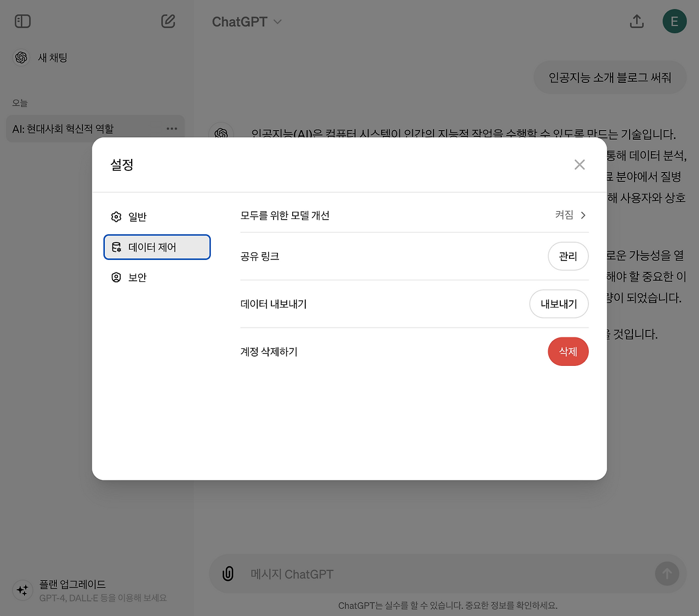The height and width of the screenshot is (616, 699).
Task: Click the red 삭제 button
Action: pyautogui.click(x=568, y=352)
